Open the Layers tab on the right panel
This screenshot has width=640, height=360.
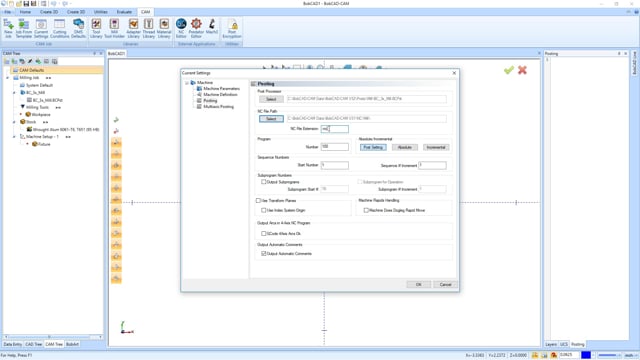click(x=551, y=344)
